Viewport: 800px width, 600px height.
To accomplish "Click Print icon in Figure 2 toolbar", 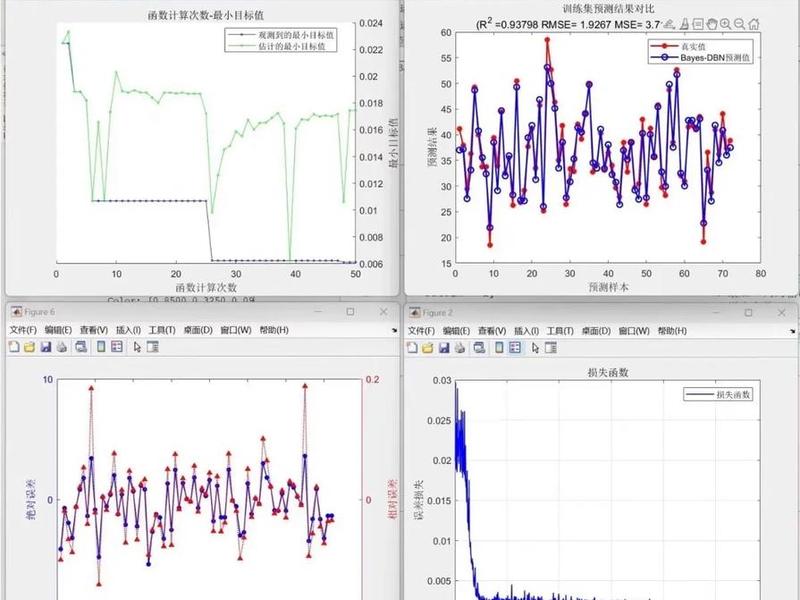I will 460,348.
